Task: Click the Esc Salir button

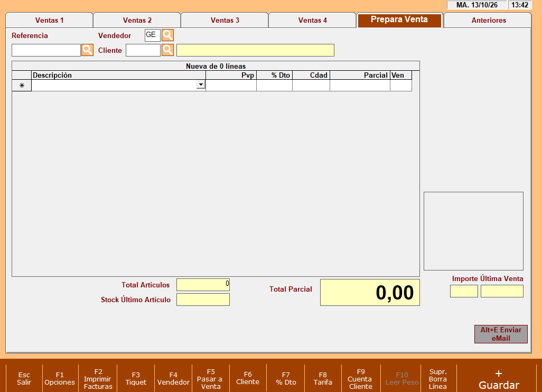Action: [x=24, y=378]
